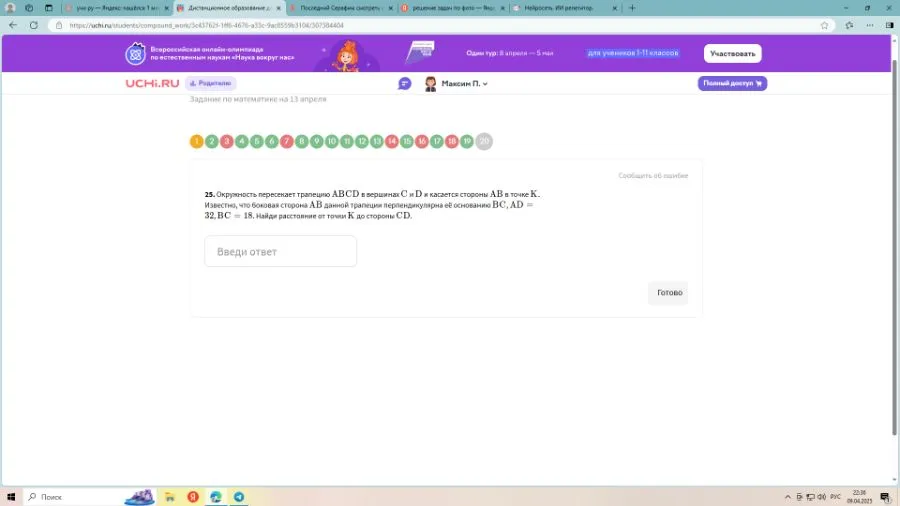Open browser sidebar icon
Viewport: 900px width, 506px height.
890,25
